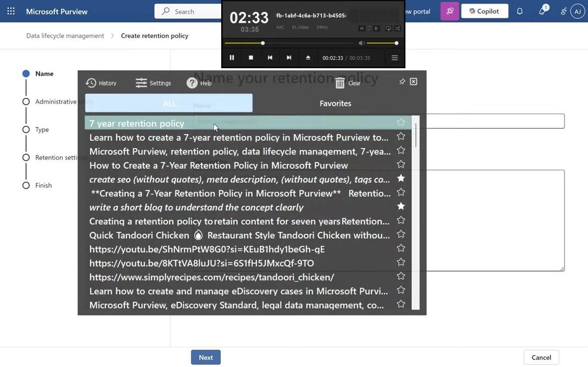Go to the Type wizard step

(x=36, y=129)
